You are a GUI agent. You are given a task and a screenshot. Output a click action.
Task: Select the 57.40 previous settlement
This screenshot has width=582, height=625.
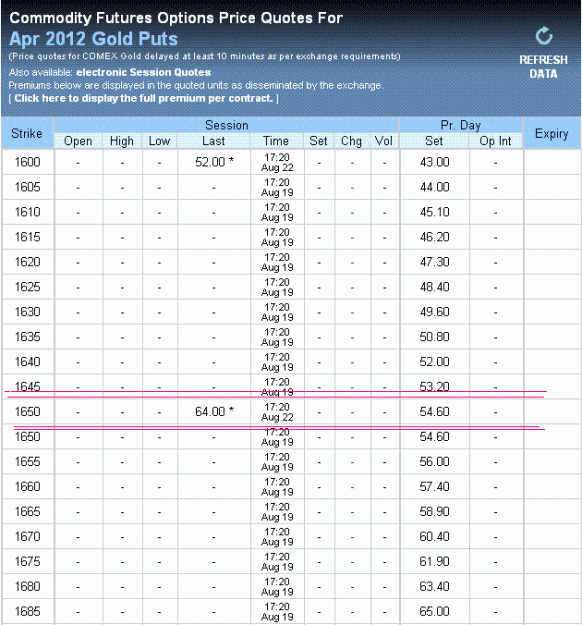435,487
